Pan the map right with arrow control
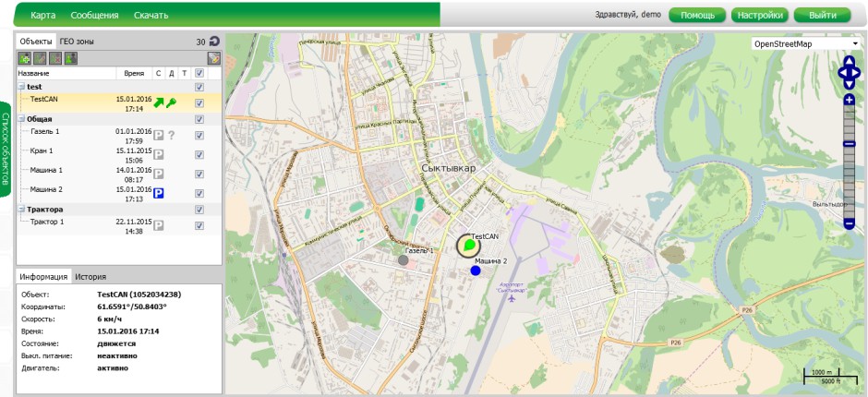This screenshot has height=397, width=868. (856, 73)
